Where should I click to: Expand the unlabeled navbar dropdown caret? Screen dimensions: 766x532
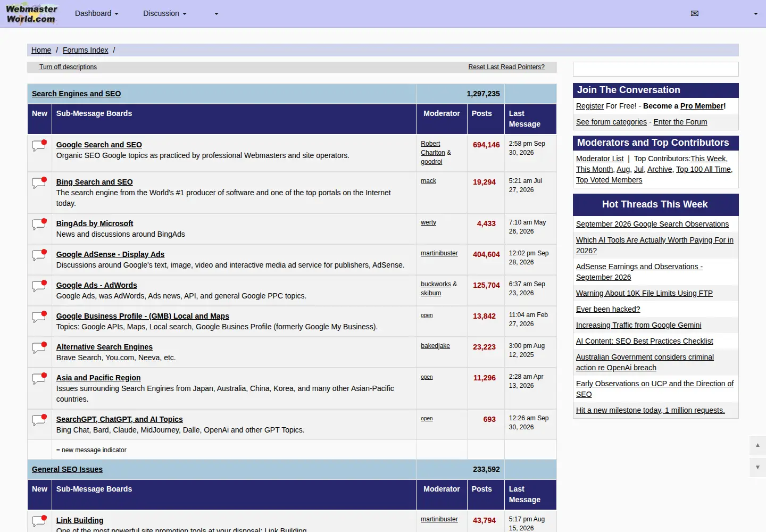coord(217,13)
